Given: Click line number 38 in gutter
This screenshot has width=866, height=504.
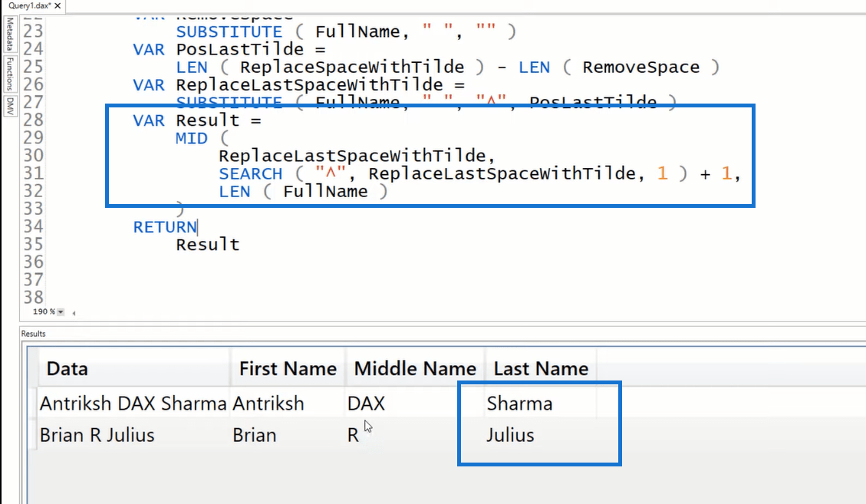Looking at the screenshot, I should point(33,298).
